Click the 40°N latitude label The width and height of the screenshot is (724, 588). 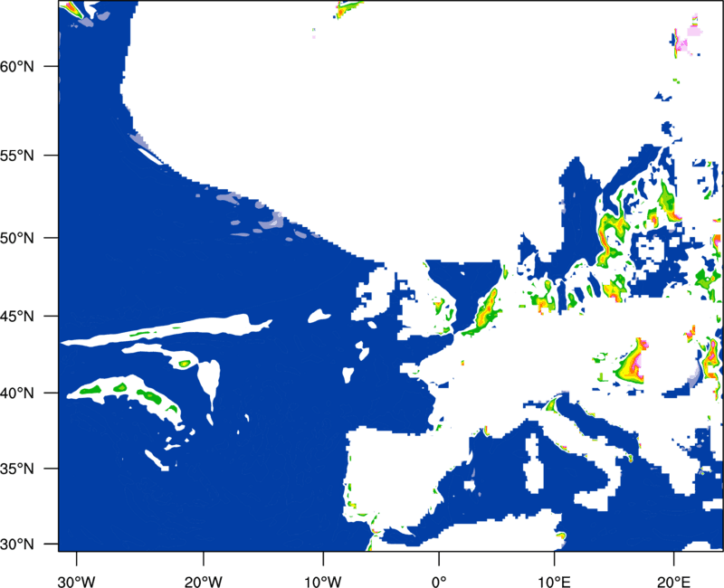click(17, 394)
